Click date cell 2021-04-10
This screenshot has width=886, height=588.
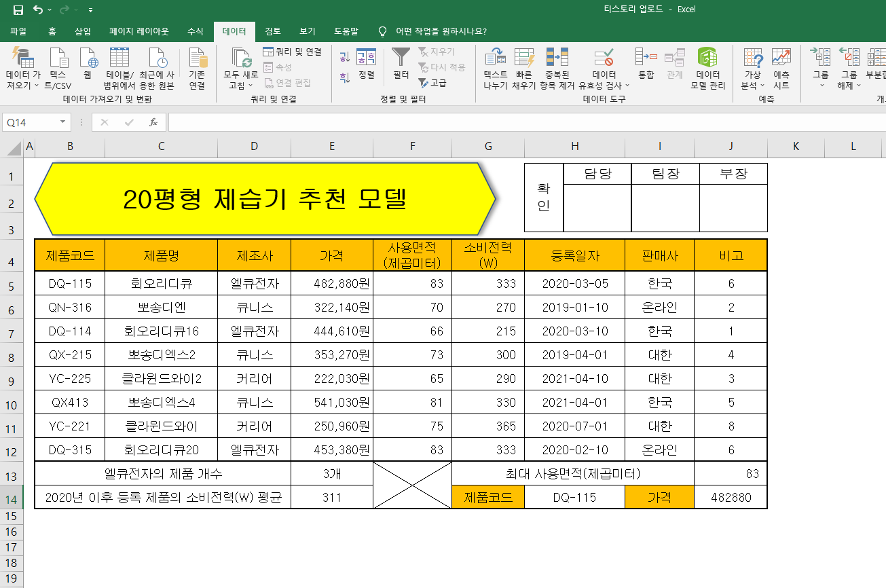tap(575, 379)
